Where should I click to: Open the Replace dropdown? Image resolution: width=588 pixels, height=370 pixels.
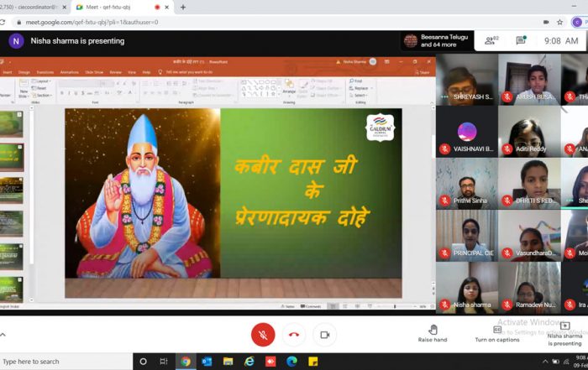point(361,88)
